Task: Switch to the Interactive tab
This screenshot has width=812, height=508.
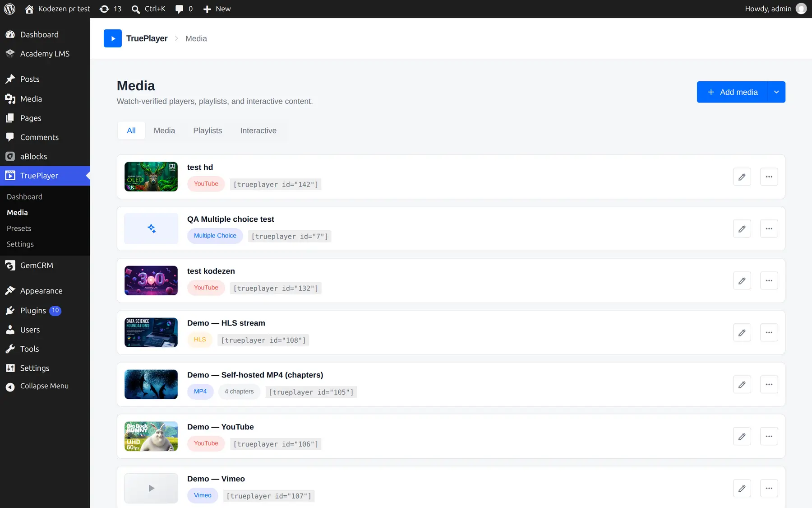Action: coord(258,130)
